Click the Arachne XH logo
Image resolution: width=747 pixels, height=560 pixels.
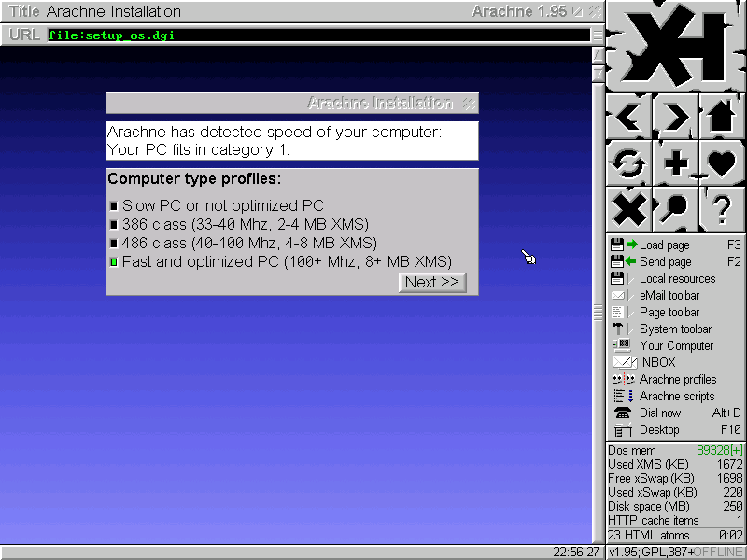coord(675,45)
